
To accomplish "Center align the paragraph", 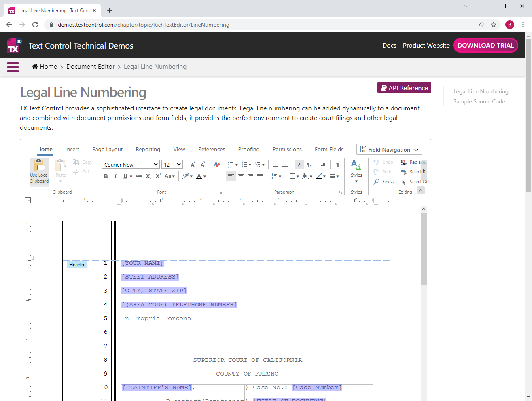I will [x=241, y=176].
